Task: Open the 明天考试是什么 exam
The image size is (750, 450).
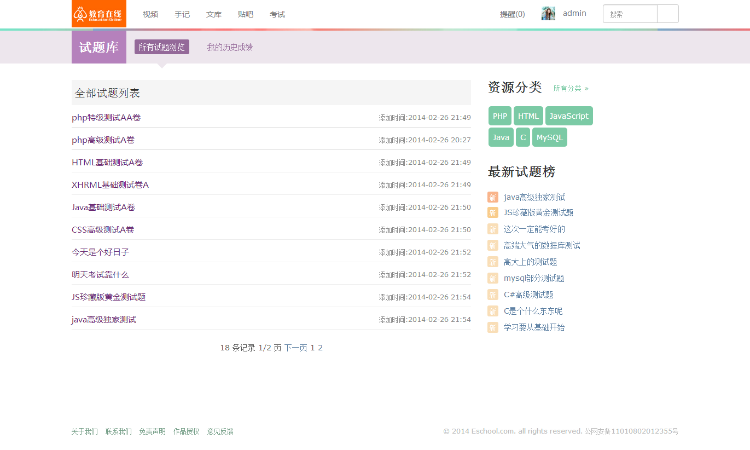Action: point(100,274)
